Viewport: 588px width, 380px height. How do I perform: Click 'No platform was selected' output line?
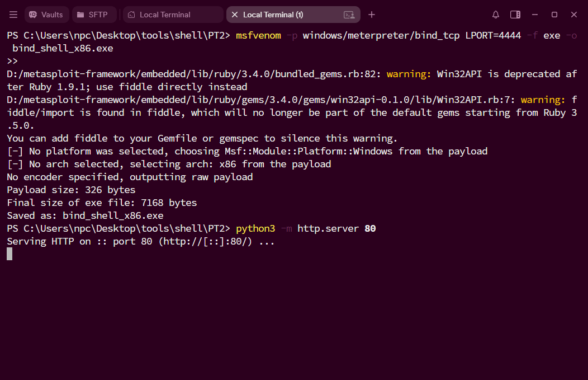pos(247,151)
